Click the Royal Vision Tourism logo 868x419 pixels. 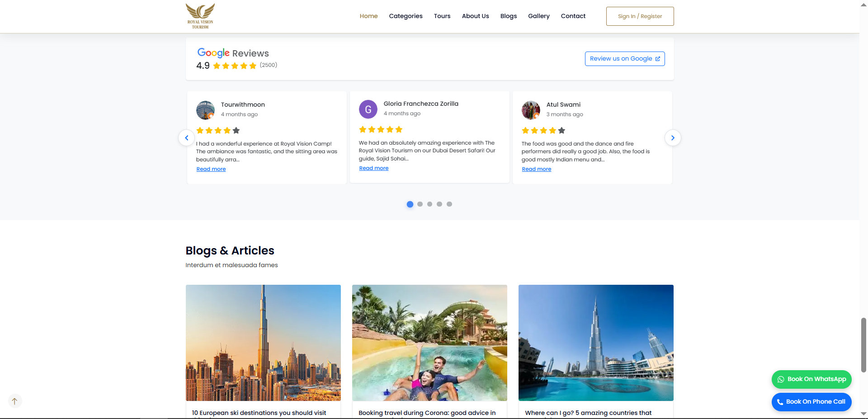(200, 16)
